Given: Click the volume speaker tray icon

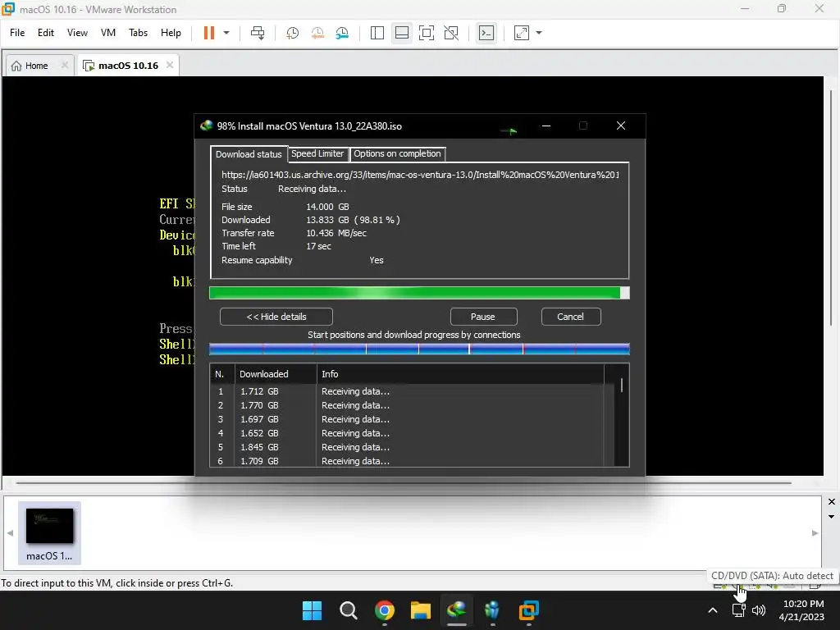Looking at the screenshot, I should pyautogui.click(x=759, y=610).
